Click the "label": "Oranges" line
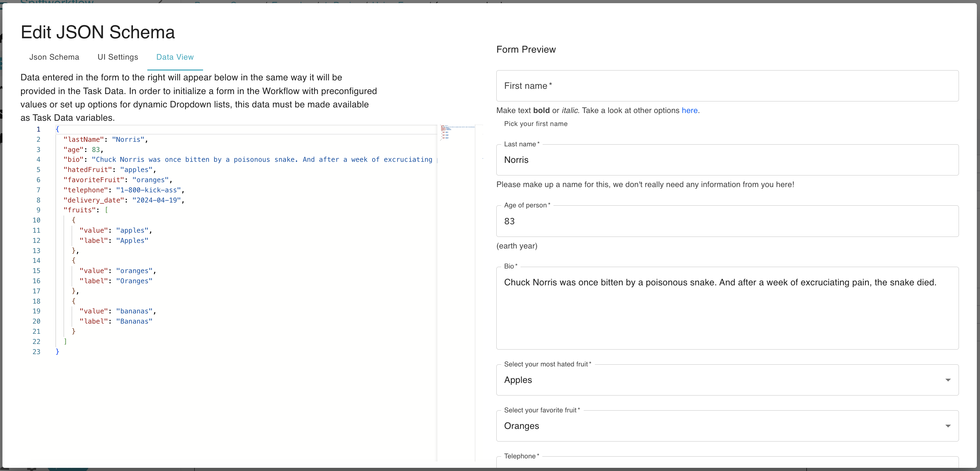The image size is (980, 471). pyautogui.click(x=116, y=281)
